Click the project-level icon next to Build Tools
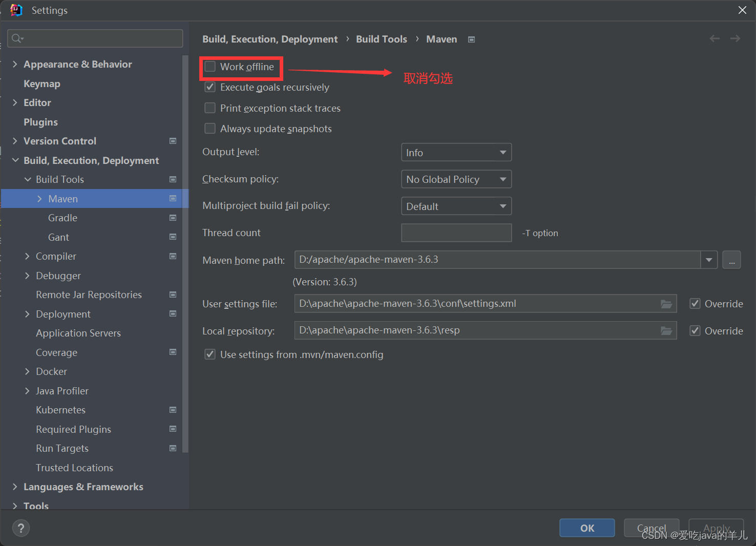 (x=173, y=179)
